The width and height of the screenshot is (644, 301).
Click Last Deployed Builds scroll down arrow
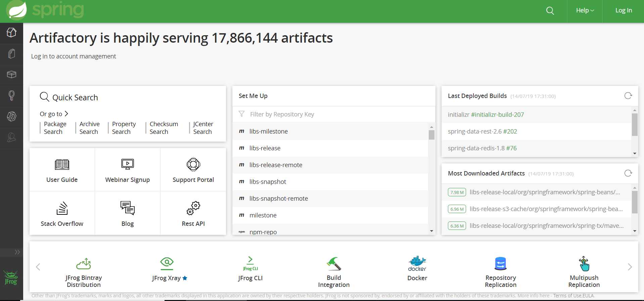tap(635, 153)
